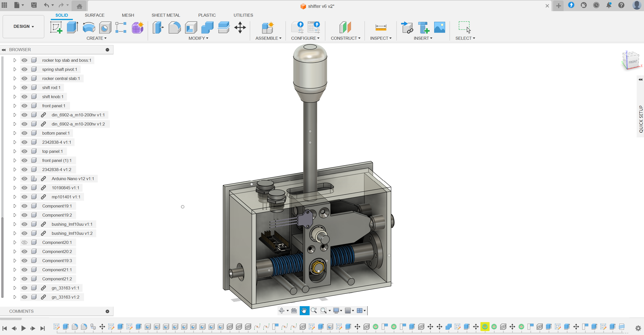The height and width of the screenshot is (335, 644).
Task: Click the Undo button
Action: 47,5
